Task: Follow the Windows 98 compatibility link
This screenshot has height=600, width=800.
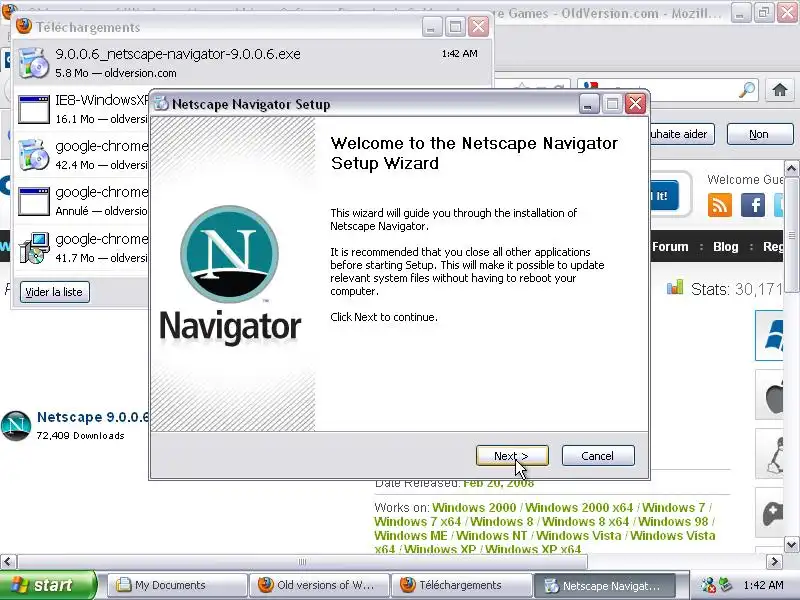Action: (x=673, y=522)
